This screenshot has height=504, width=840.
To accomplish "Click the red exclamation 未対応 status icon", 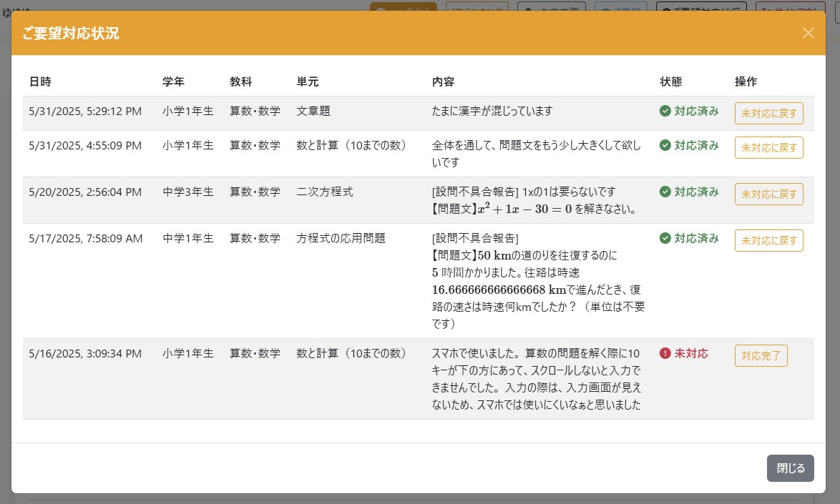I will (x=665, y=353).
